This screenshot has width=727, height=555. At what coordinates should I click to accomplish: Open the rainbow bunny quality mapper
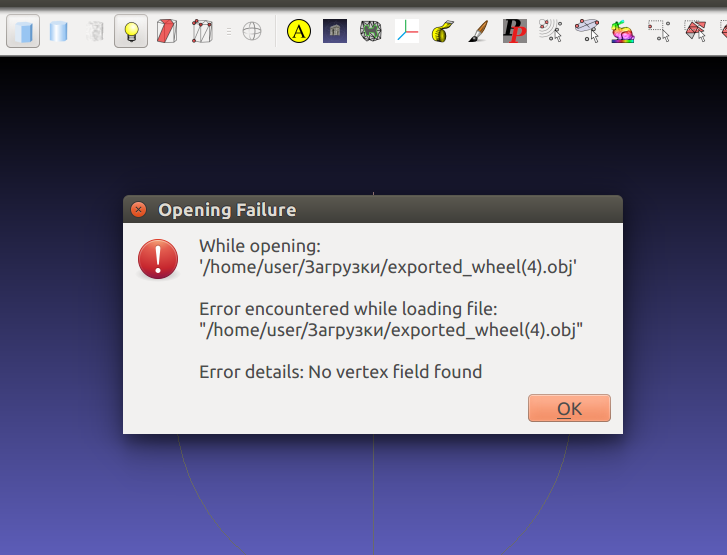623,32
